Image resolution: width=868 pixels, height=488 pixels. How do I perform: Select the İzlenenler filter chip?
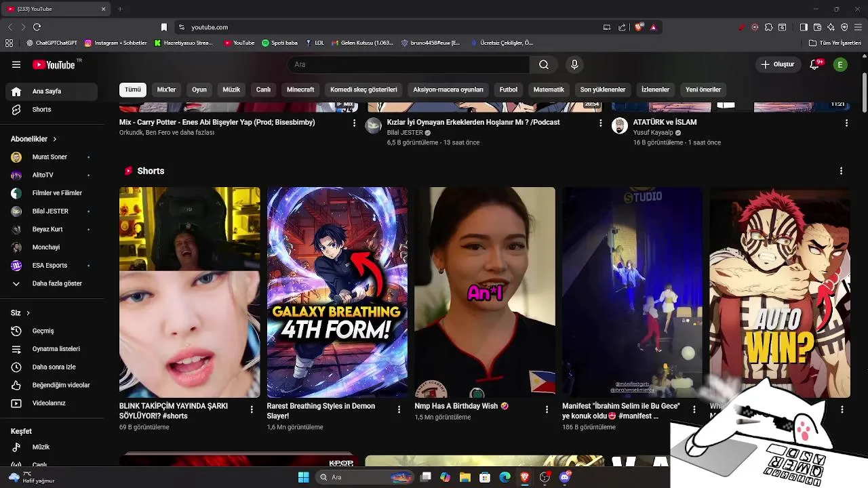(x=656, y=89)
